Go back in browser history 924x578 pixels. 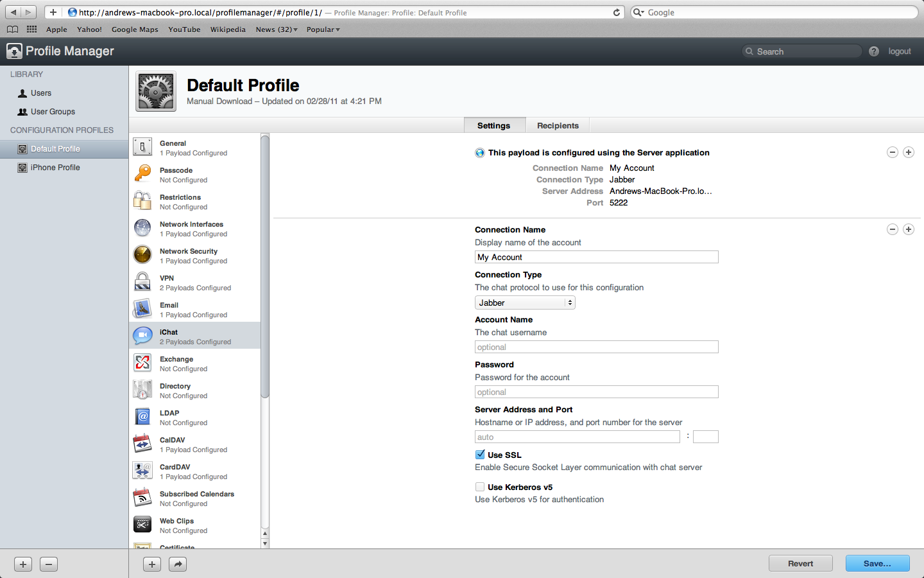(13, 12)
